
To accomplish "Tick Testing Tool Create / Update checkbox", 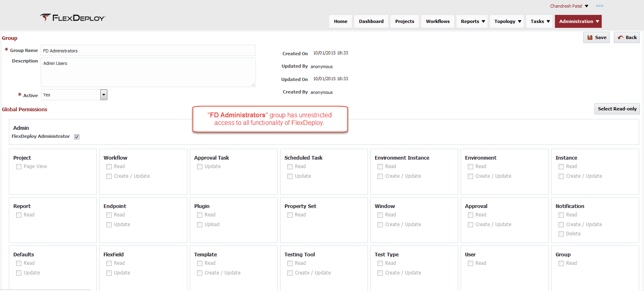I will pos(290,273).
